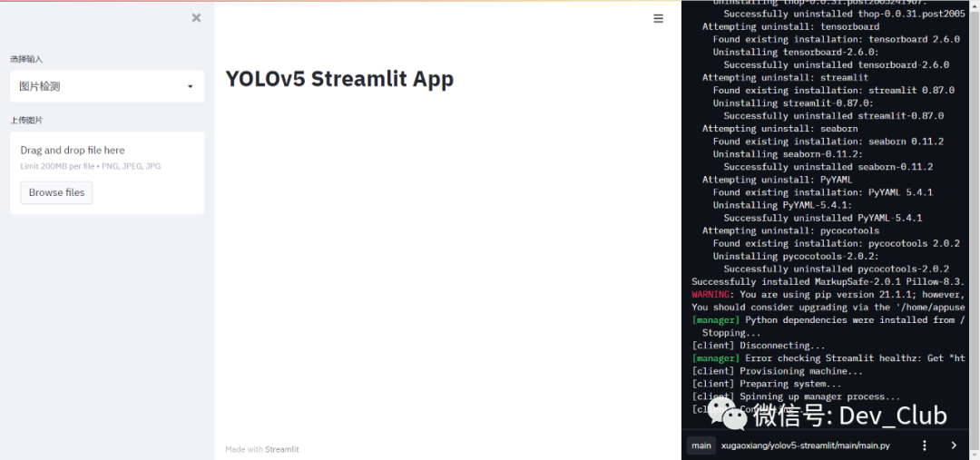Click the Attempting uninstall: seaborn line
The height and width of the screenshot is (460, 980).
(780, 129)
